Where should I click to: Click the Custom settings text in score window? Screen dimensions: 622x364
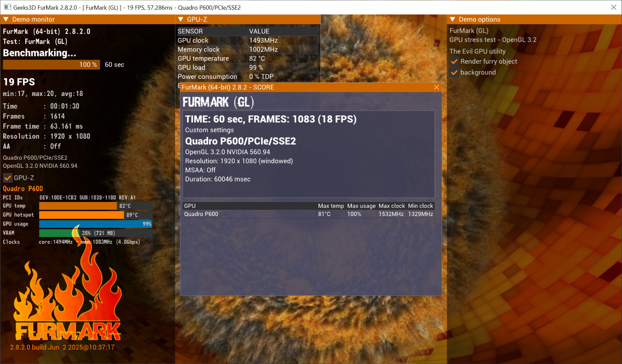pos(210,130)
